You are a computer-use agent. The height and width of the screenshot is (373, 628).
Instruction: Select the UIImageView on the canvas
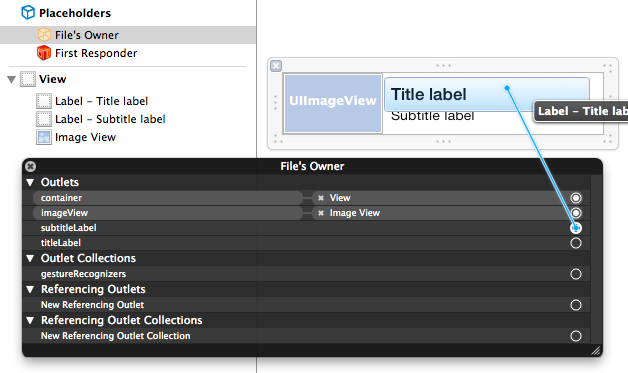pos(333,103)
